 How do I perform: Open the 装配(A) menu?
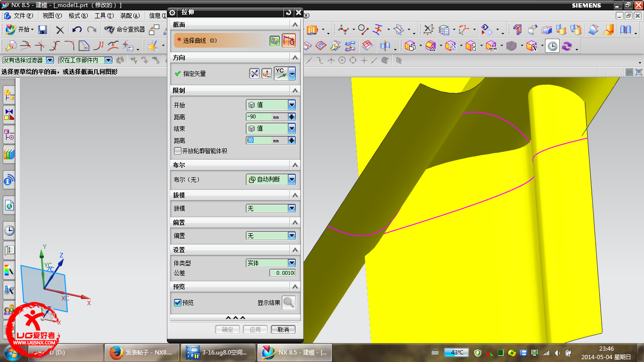130,16
